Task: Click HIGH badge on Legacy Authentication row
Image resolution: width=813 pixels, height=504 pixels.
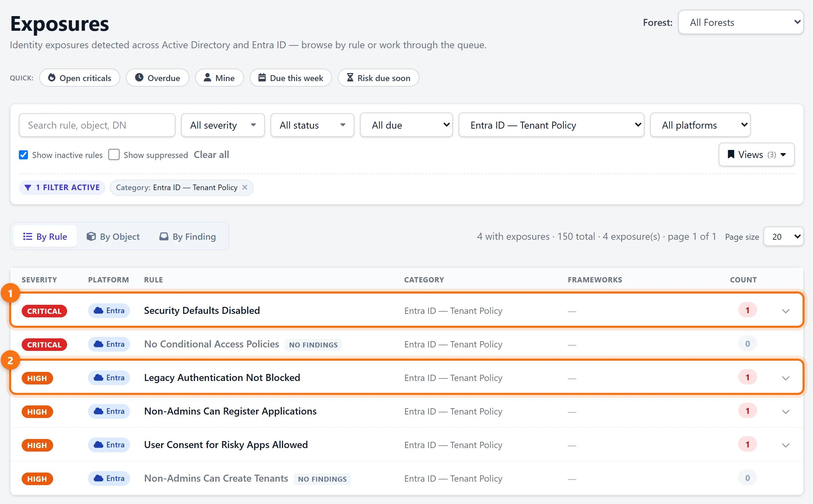Action: click(37, 378)
